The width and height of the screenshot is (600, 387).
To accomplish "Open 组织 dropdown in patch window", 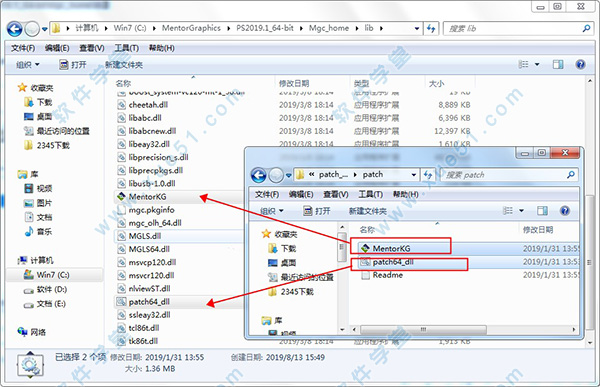I will [x=272, y=211].
